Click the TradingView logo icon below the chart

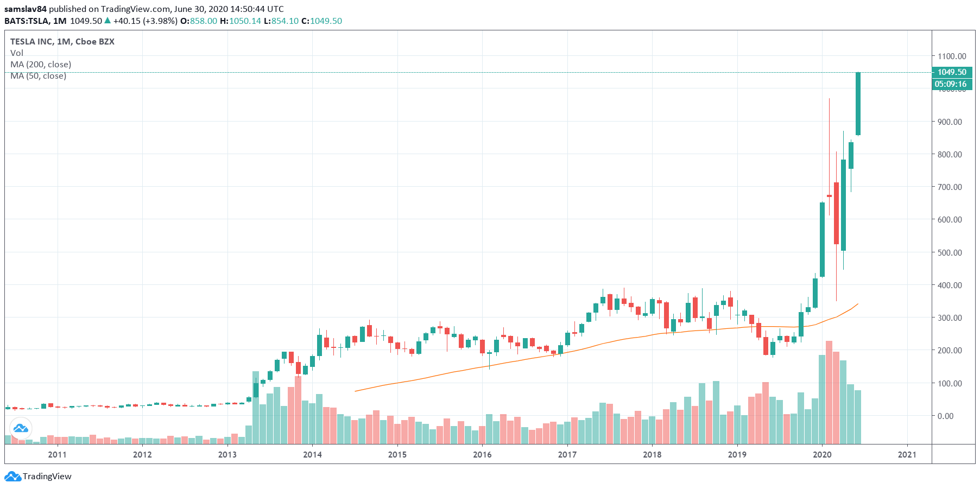pos(12,477)
